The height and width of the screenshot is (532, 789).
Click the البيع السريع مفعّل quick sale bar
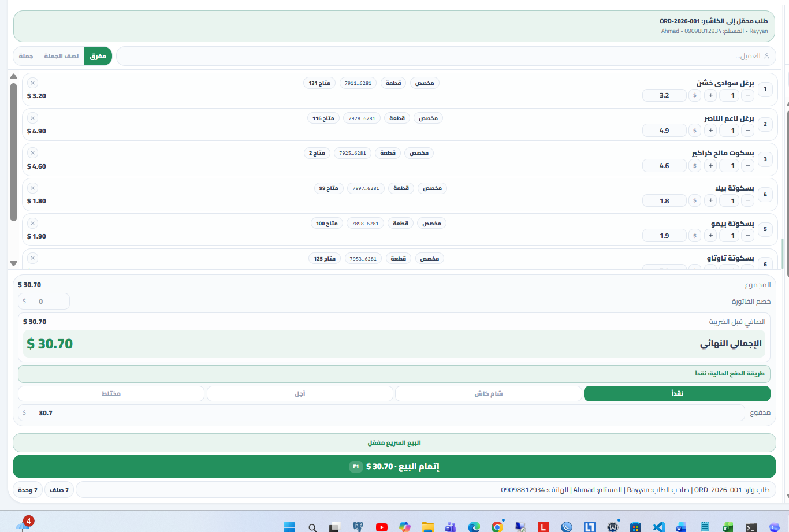[x=394, y=443]
